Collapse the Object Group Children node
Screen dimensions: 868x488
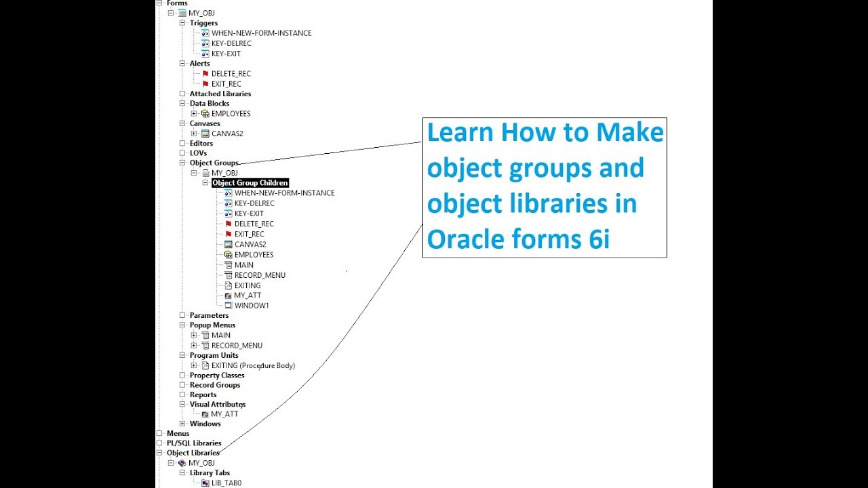(205, 183)
